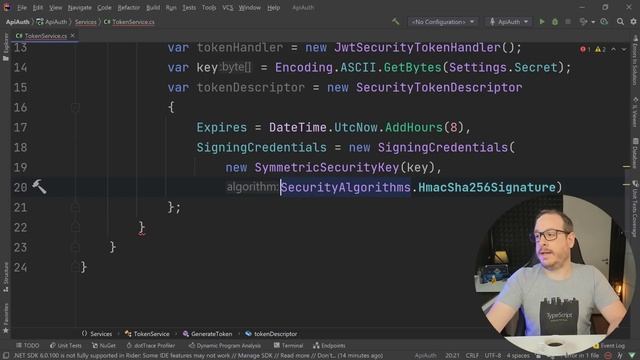Click the yellow warning count indicator
The height and width of the screenshot is (360, 640).
click(600, 49)
